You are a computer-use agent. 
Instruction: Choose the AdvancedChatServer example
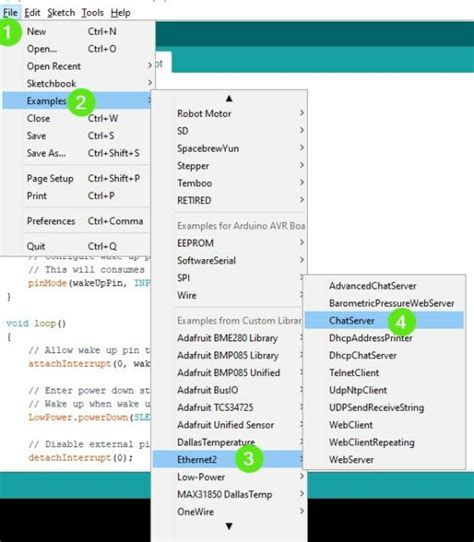pos(384,286)
